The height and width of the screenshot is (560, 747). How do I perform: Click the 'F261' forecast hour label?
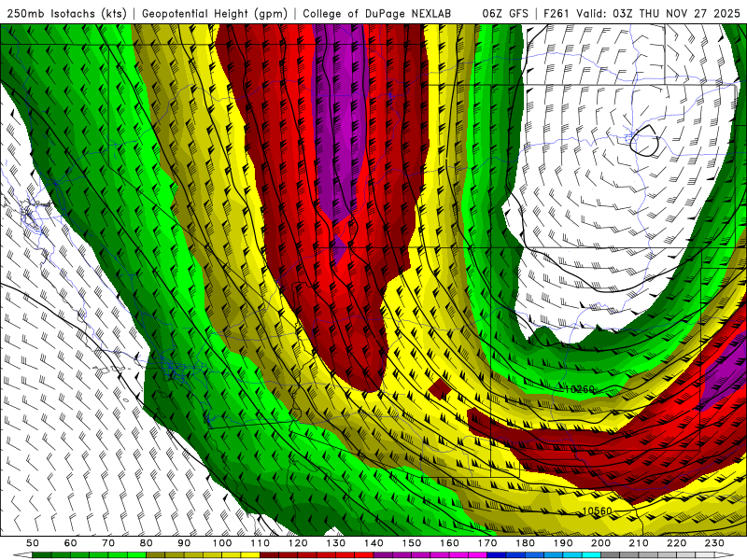click(x=557, y=13)
